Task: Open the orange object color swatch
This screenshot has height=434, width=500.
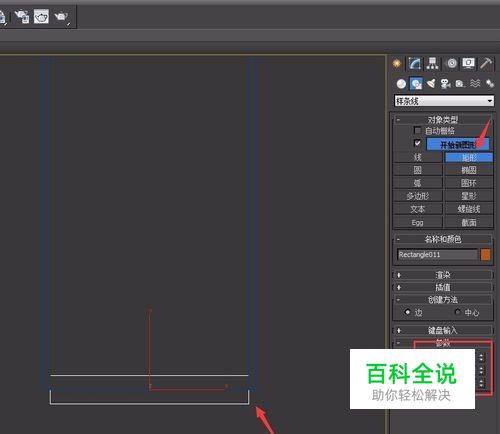Action: (x=485, y=255)
